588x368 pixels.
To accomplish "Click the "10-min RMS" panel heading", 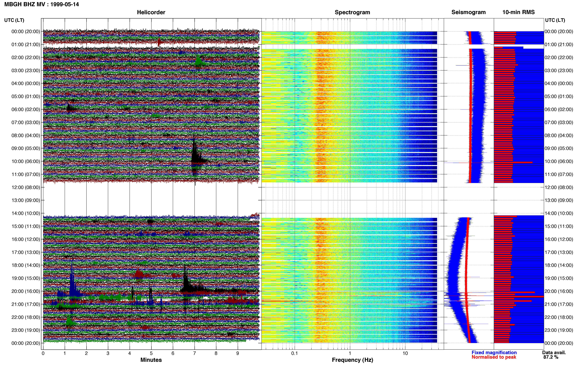I will pos(518,12).
